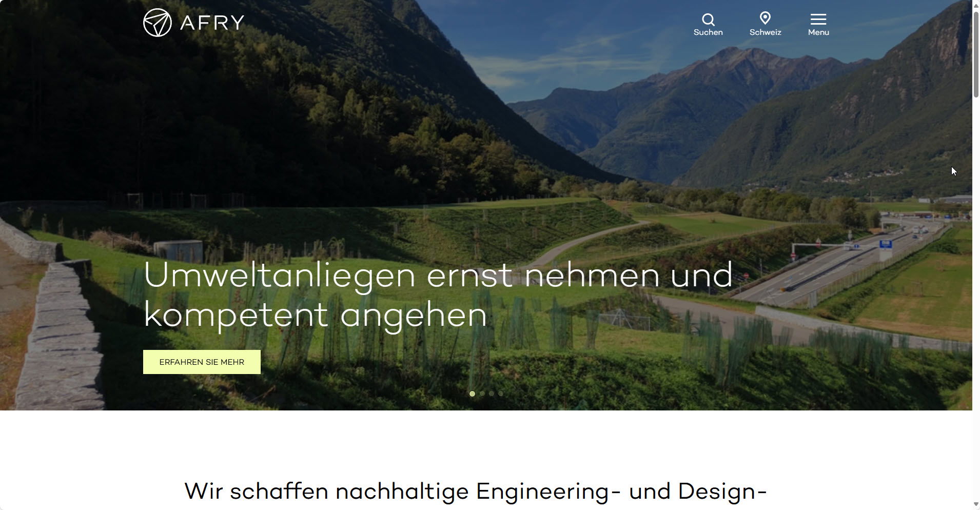Select the first highlighted carousel dot
Image resolution: width=980 pixels, height=510 pixels.
coord(472,394)
